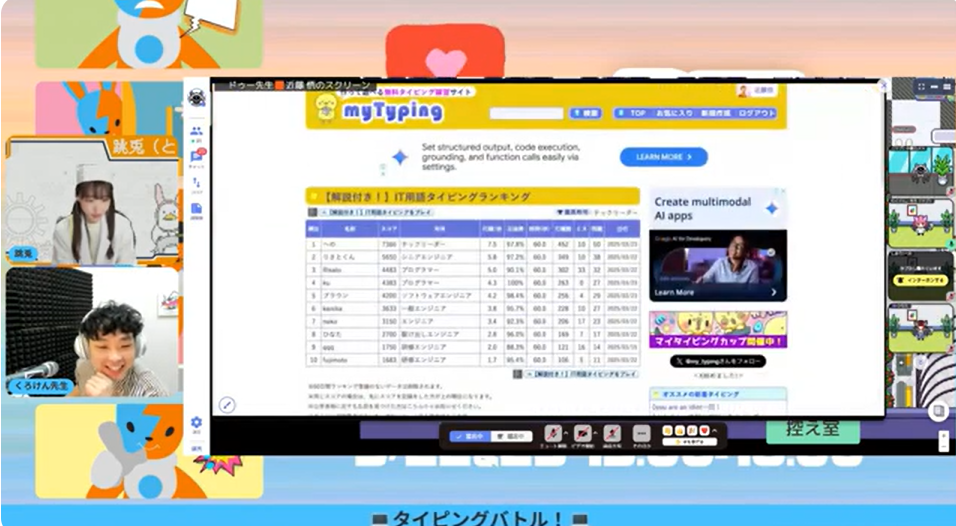The width and height of the screenshot is (956, 526).
Task: Click the play link below the ranking table
Action: (x=581, y=374)
